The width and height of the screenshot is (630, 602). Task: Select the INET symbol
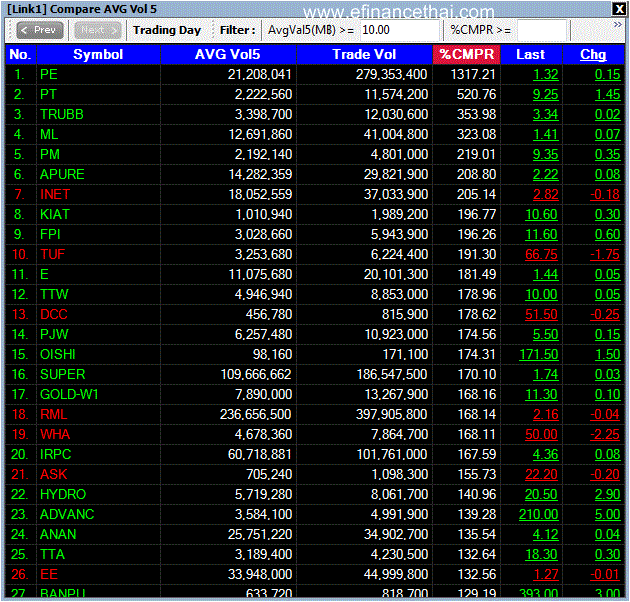click(55, 195)
